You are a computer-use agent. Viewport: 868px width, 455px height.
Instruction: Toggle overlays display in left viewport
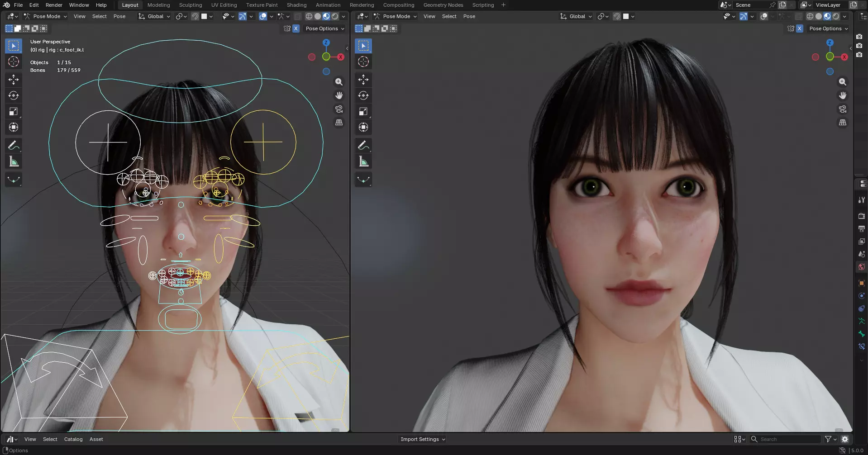(x=263, y=16)
